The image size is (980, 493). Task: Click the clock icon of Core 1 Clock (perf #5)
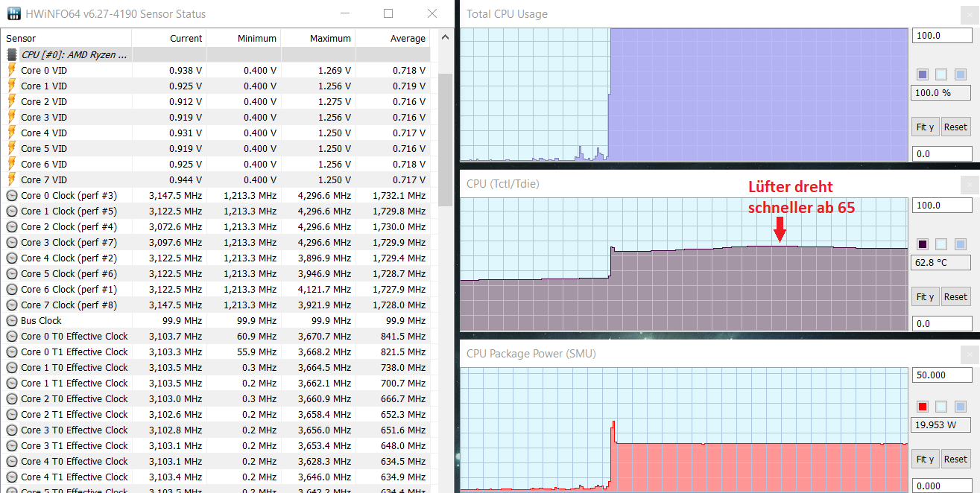(12, 211)
